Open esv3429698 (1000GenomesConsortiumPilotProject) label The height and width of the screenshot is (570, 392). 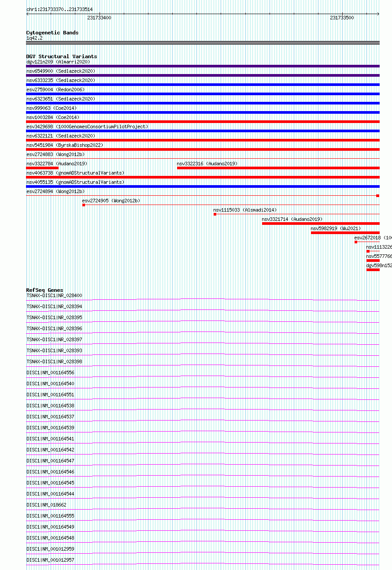(x=87, y=127)
